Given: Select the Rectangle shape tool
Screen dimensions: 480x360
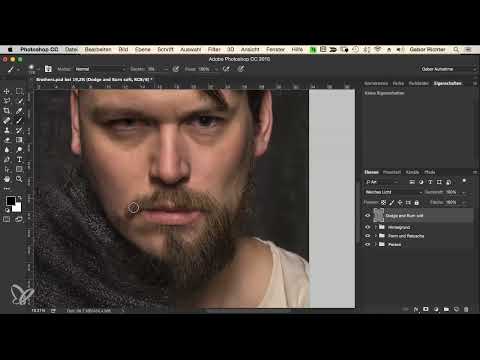Looking at the screenshot, I should point(19,169).
